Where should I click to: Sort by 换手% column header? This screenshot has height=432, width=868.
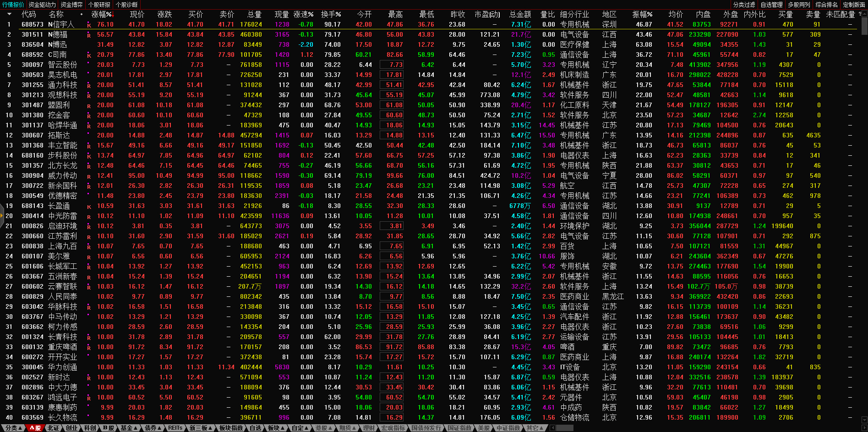pos(330,15)
